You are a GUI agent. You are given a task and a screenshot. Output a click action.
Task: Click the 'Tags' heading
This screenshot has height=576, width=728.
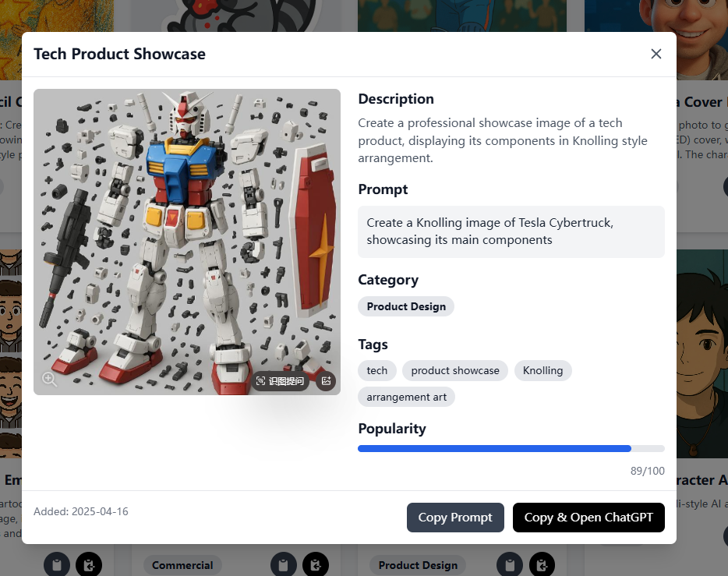pyautogui.click(x=373, y=345)
